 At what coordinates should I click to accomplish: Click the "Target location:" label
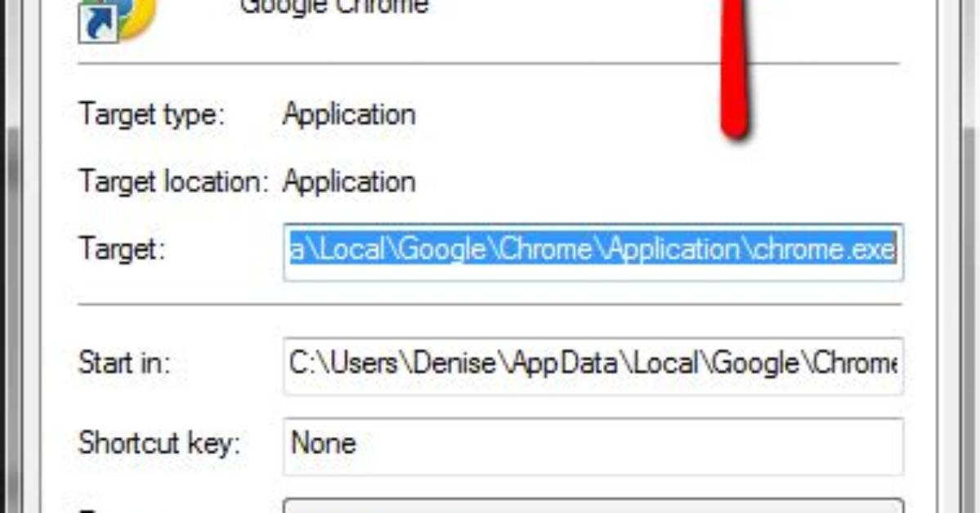[x=173, y=182]
